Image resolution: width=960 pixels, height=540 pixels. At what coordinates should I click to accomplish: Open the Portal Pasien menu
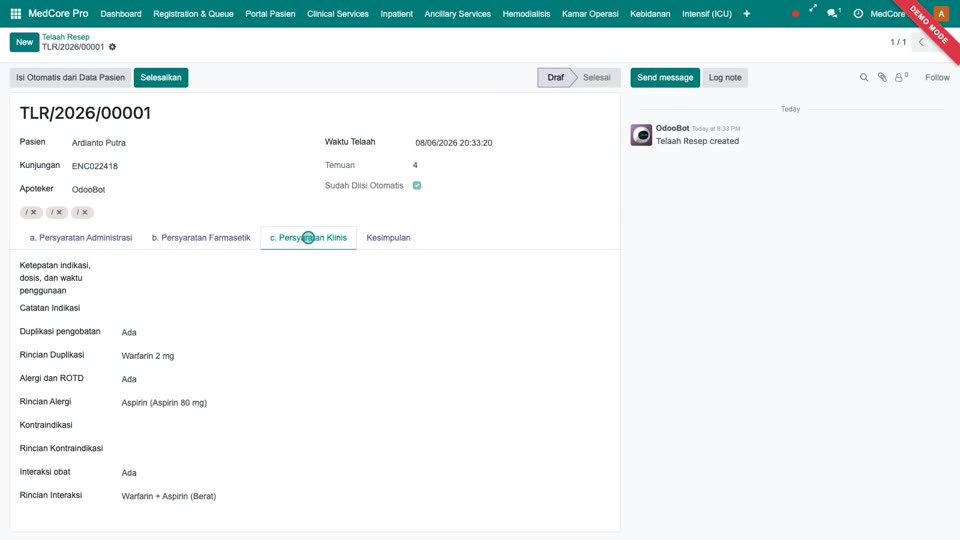[x=270, y=13]
